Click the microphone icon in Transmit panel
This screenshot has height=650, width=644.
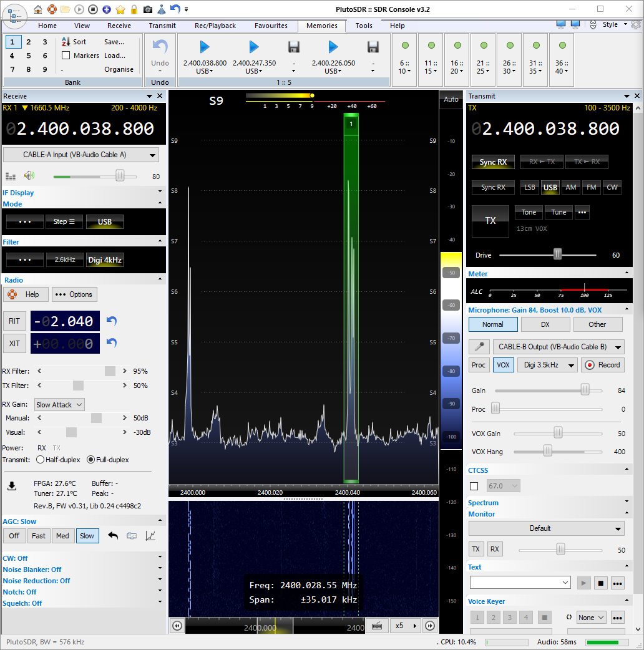point(479,347)
